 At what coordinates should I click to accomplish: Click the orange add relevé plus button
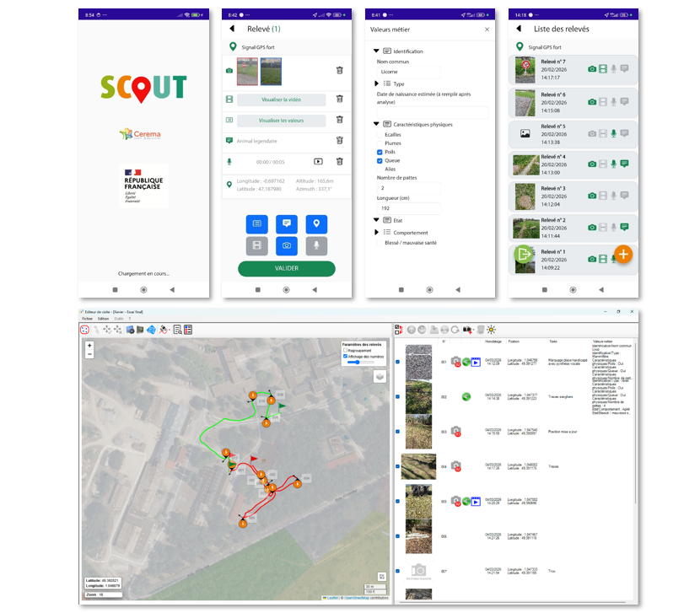[622, 254]
